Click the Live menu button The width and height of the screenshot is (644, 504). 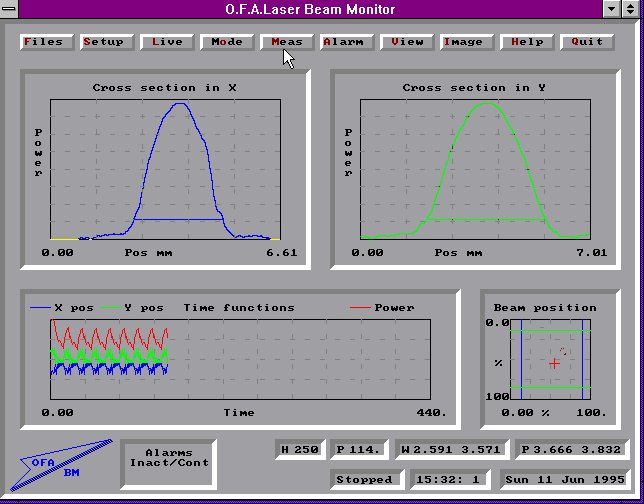(167, 42)
